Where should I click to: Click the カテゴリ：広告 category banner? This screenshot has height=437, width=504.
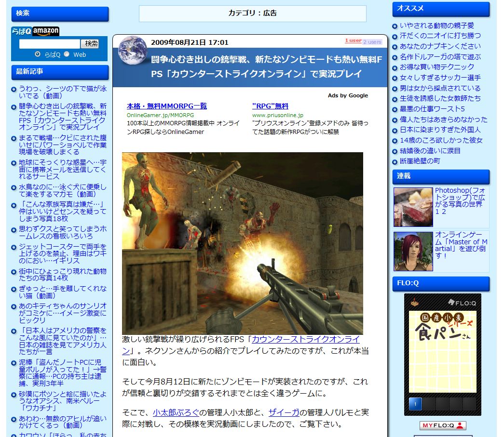point(252,13)
